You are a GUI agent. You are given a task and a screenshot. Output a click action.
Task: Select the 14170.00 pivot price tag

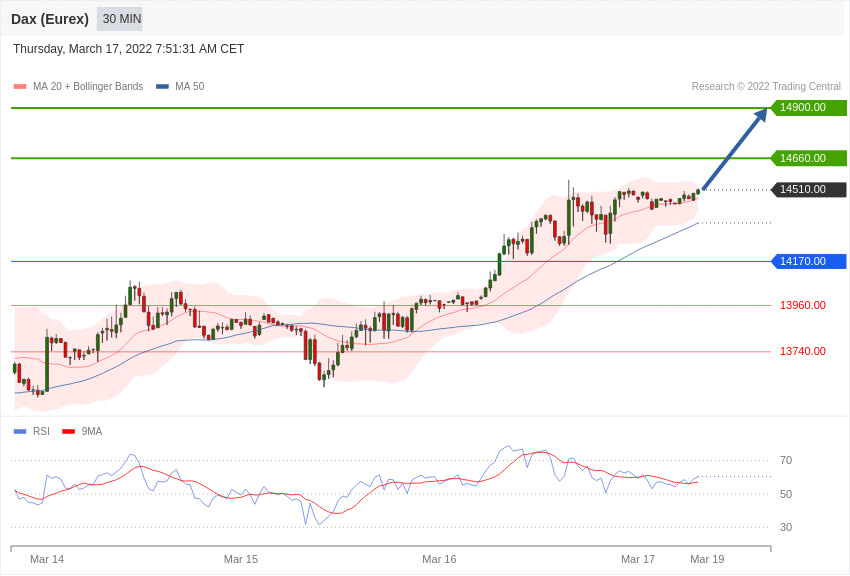coord(808,261)
